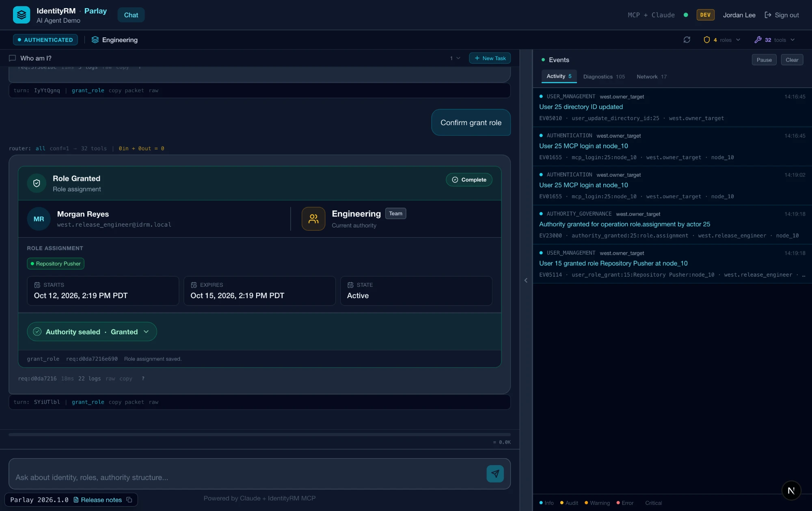Toggle the Error event filter

(x=625, y=503)
